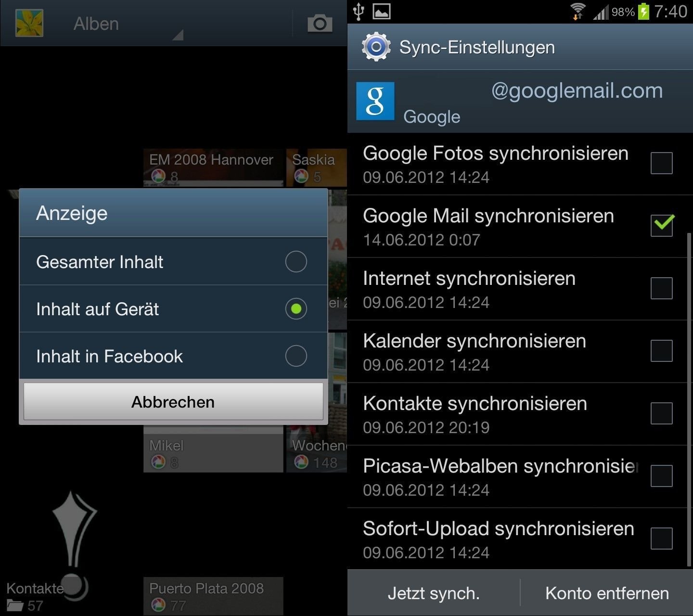
Task: Tap the Wi-Fi signal icon
Action: (x=577, y=12)
